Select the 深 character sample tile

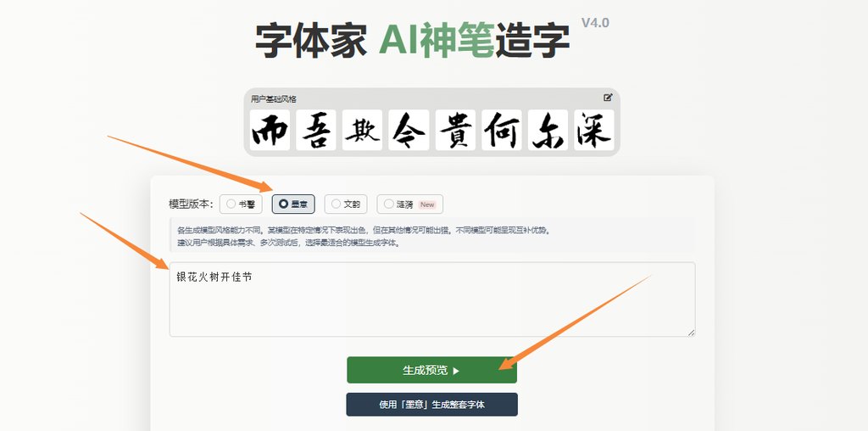(x=594, y=130)
